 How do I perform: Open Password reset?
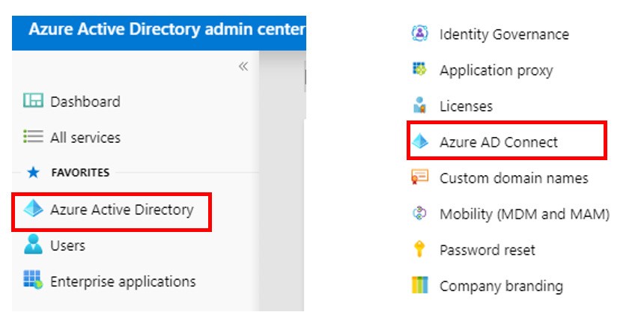(487, 250)
